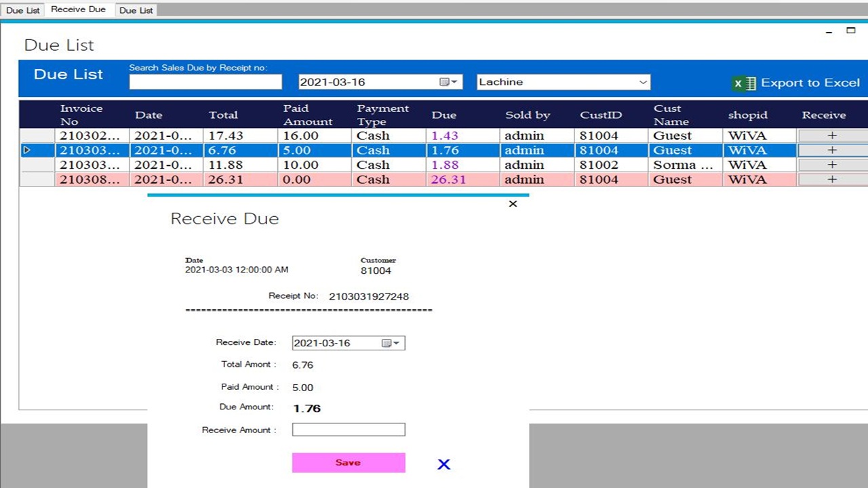The height and width of the screenshot is (488, 868).
Task: Click the Due column header
Action: tap(444, 115)
